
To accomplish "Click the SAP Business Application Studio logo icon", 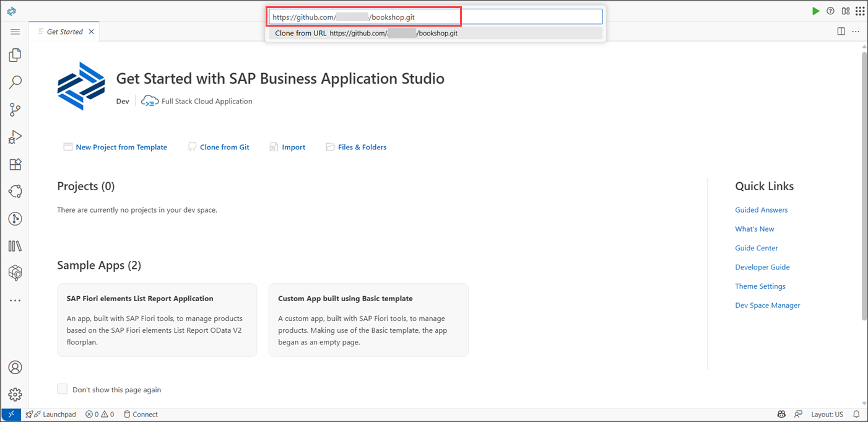I will (x=11, y=11).
